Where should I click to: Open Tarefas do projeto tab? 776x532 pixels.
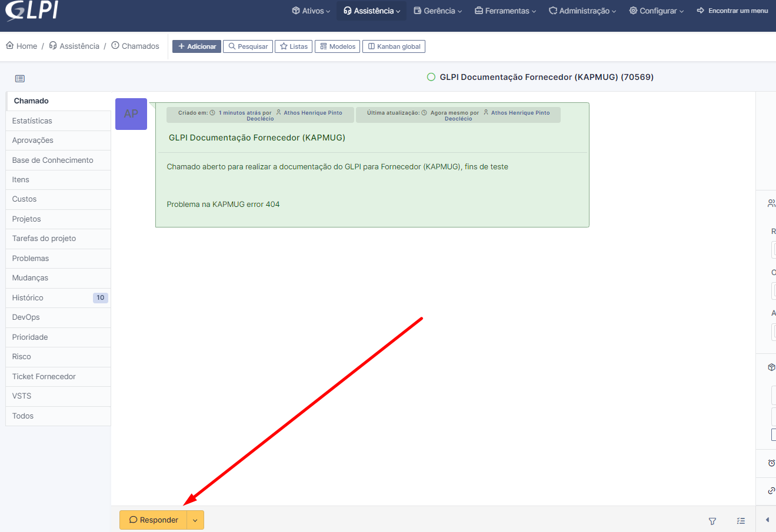[x=58, y=239]
